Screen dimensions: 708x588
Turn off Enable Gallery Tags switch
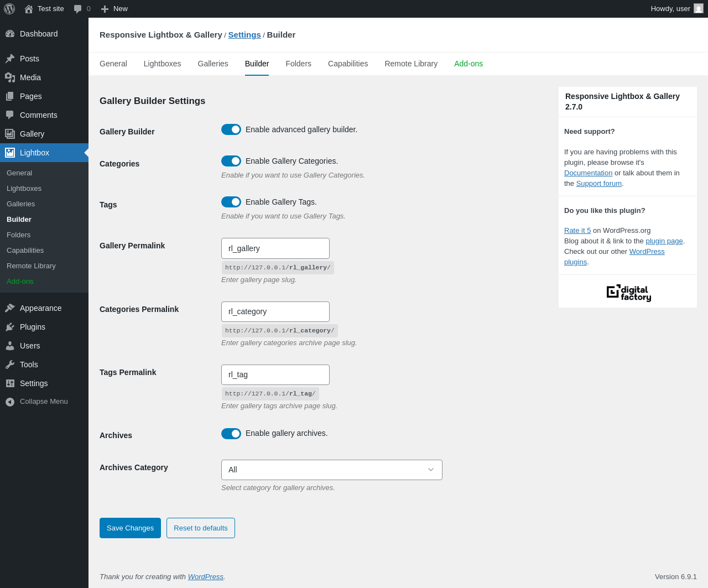click(x=231, y=202)
